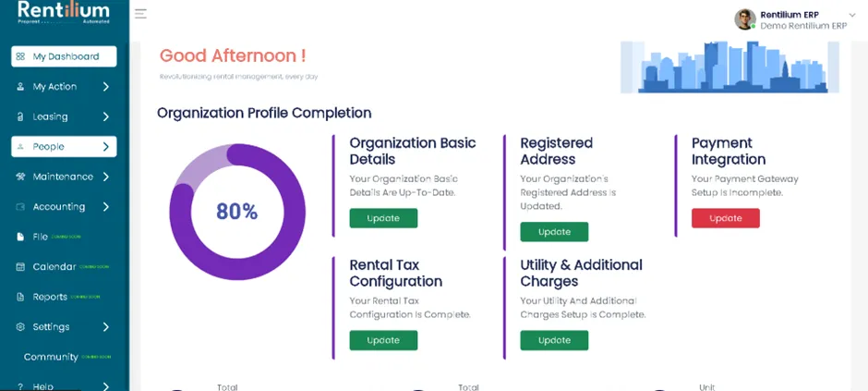Click the Maintenance tools icon
868x391 pixels.
tap(20, 177)
